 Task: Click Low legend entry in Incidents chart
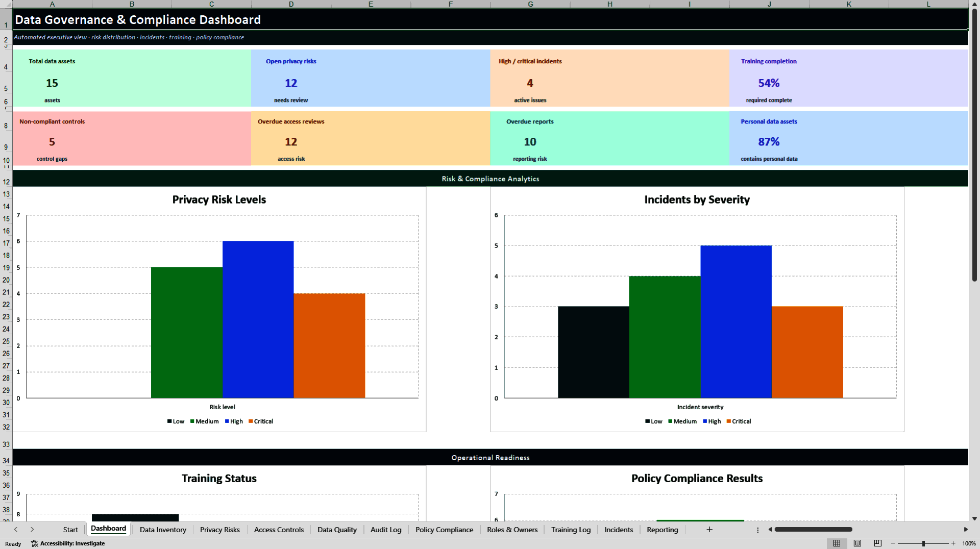653,421
